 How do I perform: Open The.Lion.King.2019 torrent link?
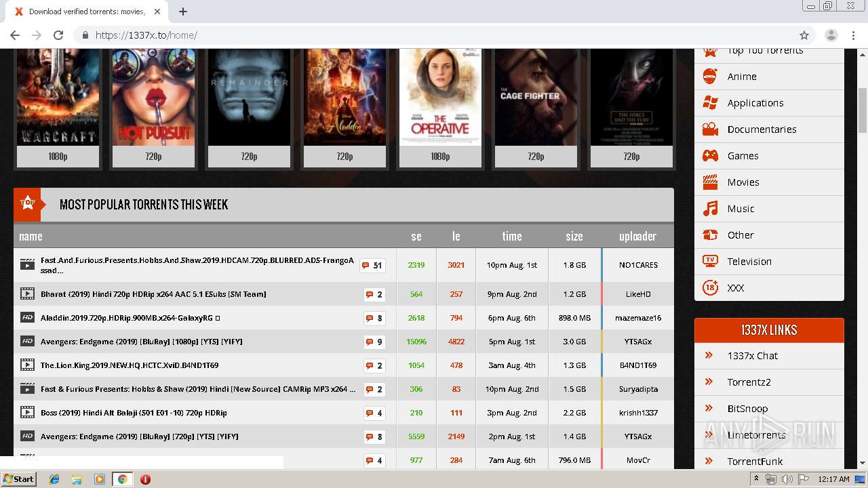click(130, 365)
